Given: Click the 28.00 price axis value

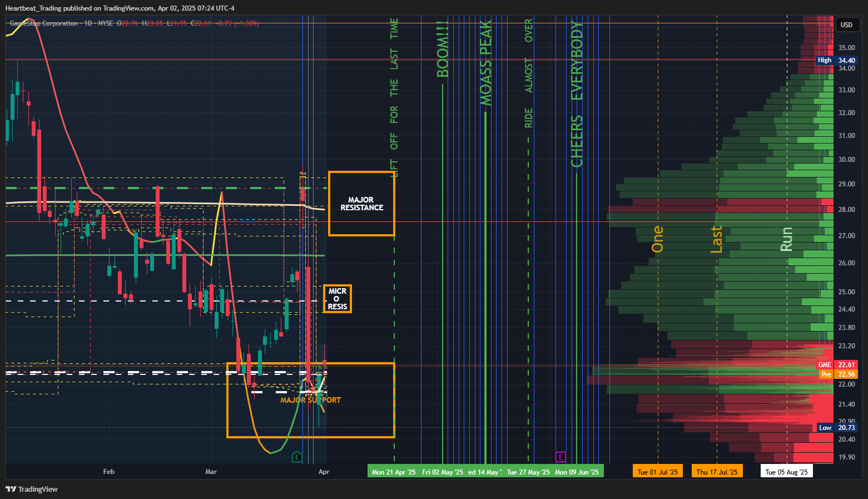Looking at the screenshot, I should [x=847, y=210].
